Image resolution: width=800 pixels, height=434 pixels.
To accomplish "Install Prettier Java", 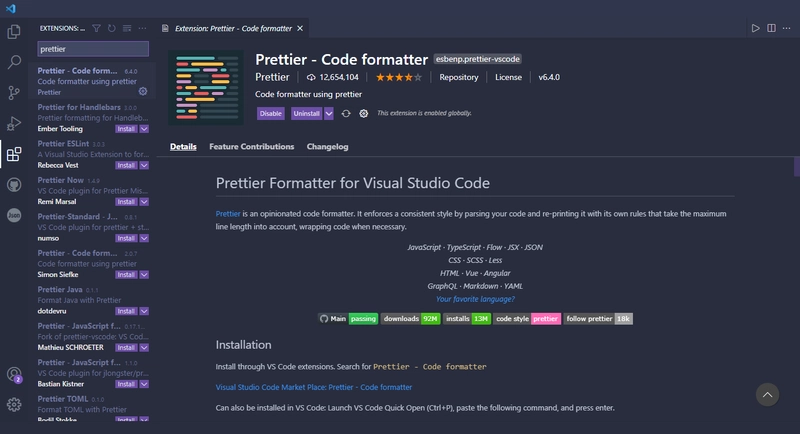I will coord(126,311).
